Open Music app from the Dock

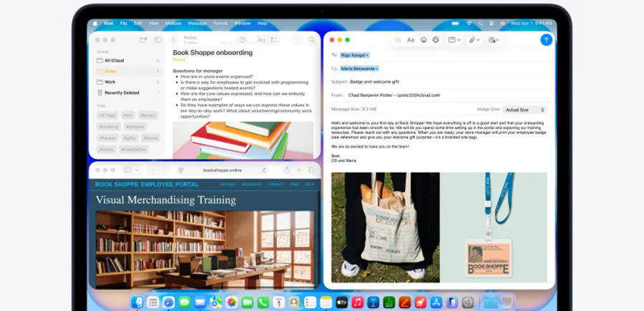click(357, 302)
